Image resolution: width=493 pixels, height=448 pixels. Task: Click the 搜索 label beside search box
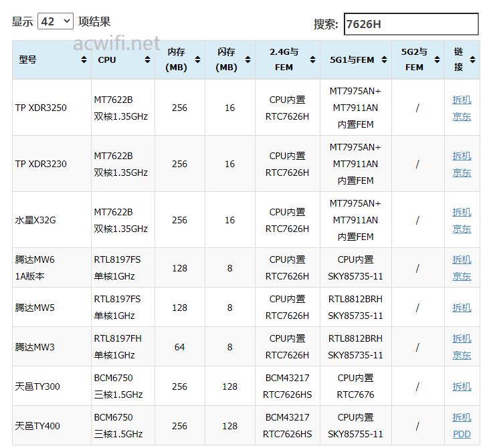click(x=325, y=24)
